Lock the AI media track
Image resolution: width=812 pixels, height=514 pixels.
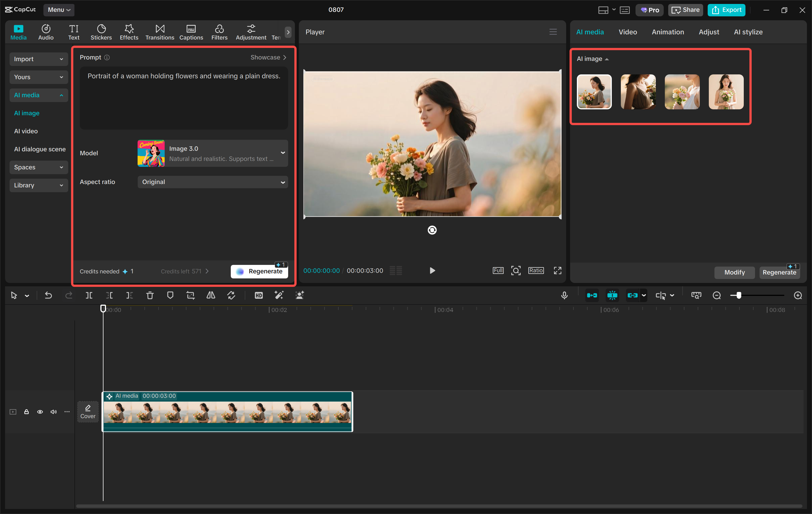point(27,411)
